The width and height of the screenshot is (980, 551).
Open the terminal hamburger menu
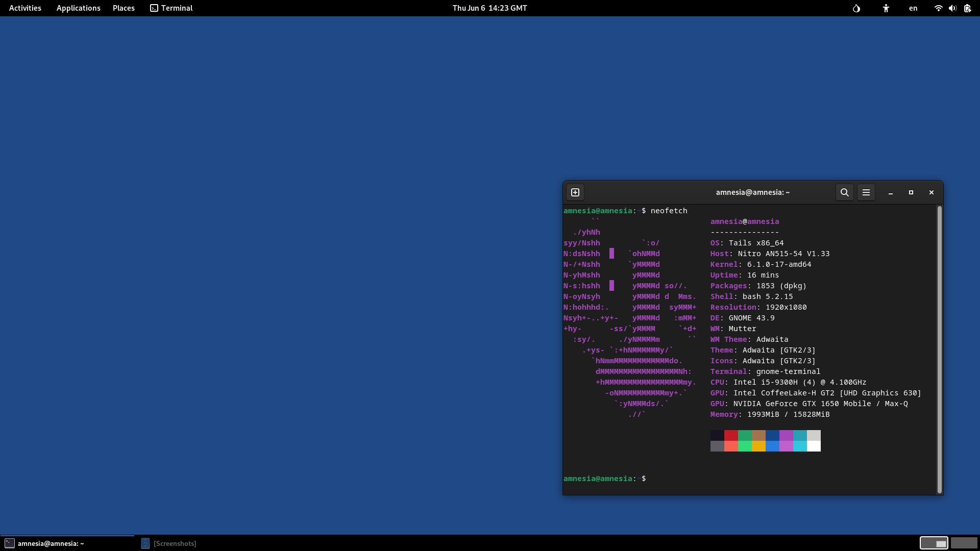866,192
